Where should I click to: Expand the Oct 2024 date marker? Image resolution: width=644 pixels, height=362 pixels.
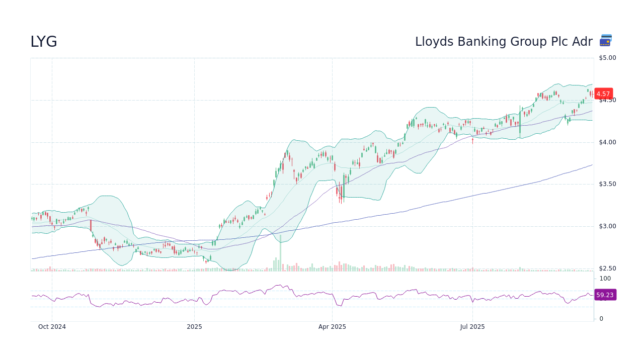(51, 326)
